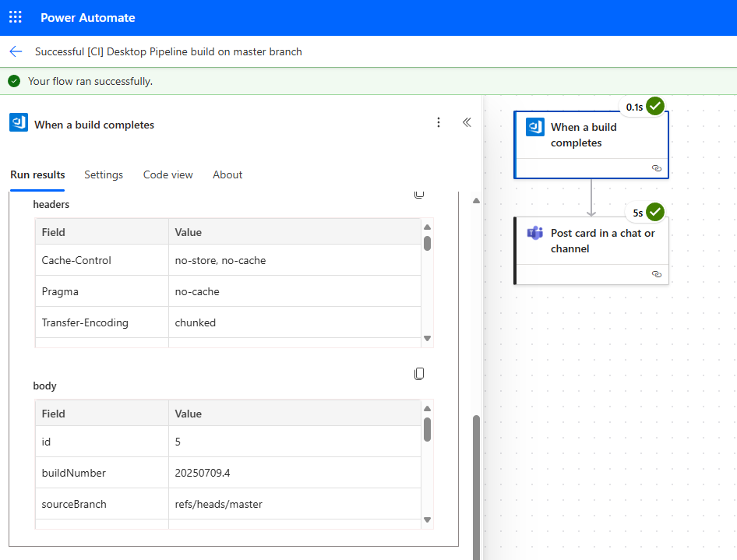737x560 pixels.
Task: Open the three-dot more options menu
Action: click(x=439, y=122)
